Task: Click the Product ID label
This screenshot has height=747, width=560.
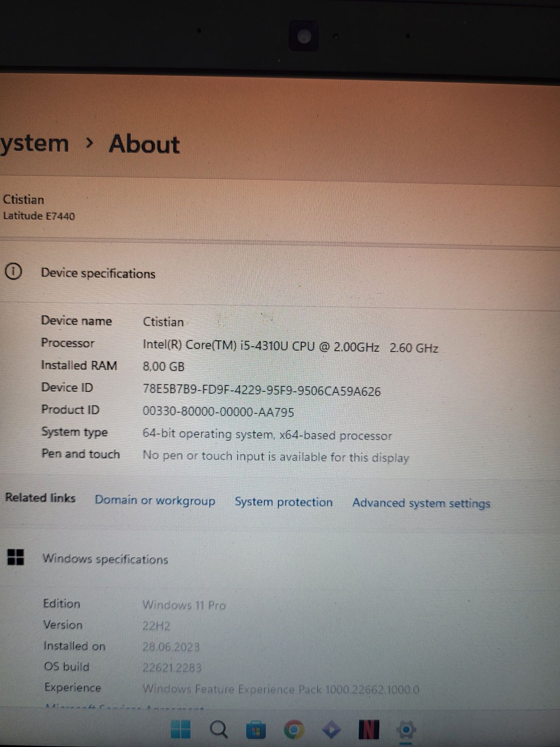Action: coord(70,409)
